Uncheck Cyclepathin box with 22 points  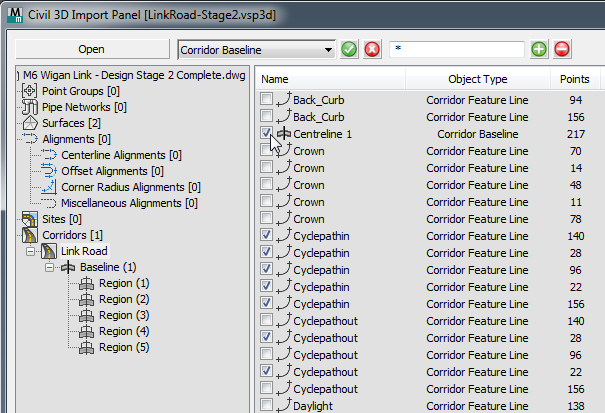(266, 286)
